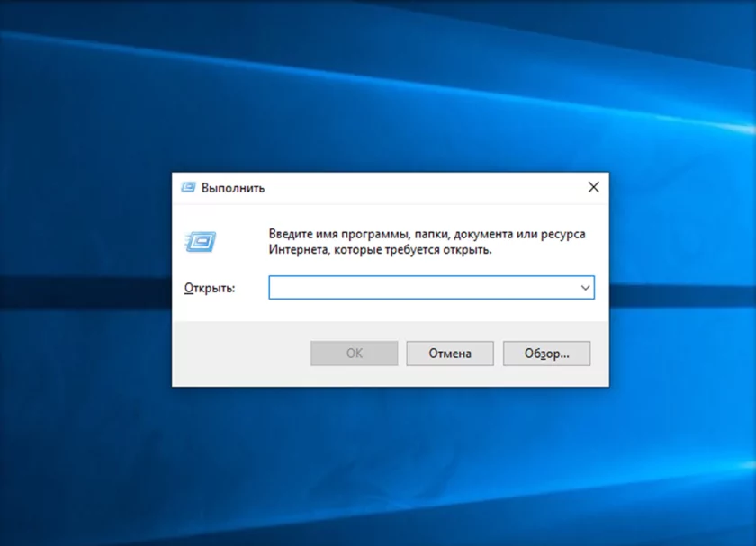The image size is (756, 546).
Task: Click the blue Windows desktop background
Action: pyautogui.click(x=90, y=450)
